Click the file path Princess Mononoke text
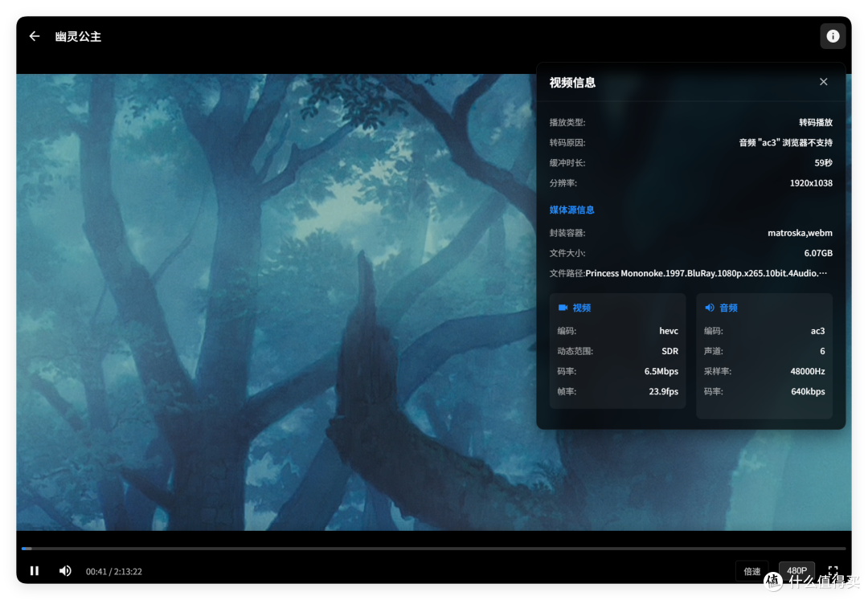 [706, 273]
